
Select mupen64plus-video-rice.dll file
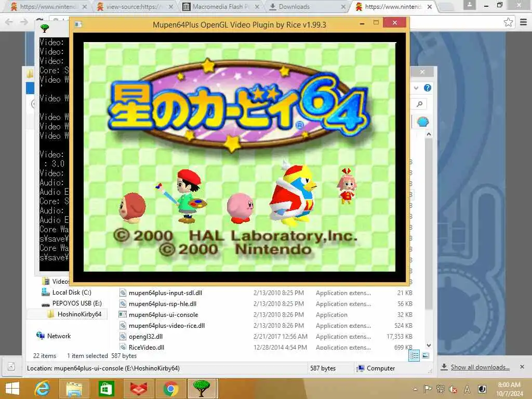coord(167,325)
